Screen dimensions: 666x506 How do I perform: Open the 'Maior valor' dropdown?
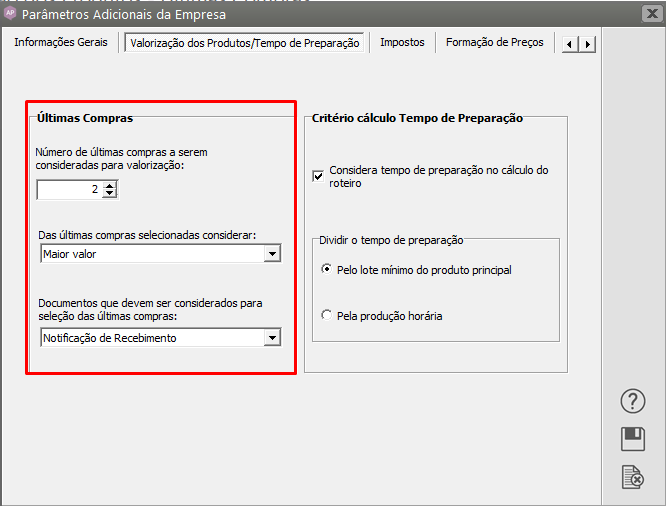point(271,254)
